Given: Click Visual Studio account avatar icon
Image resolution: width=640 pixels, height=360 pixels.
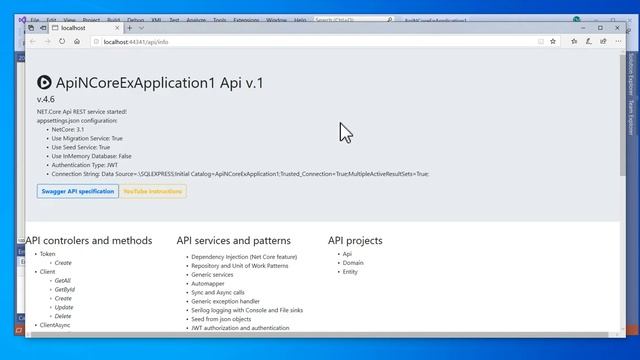Looking at the screenshot, I should tap(576, 20).
